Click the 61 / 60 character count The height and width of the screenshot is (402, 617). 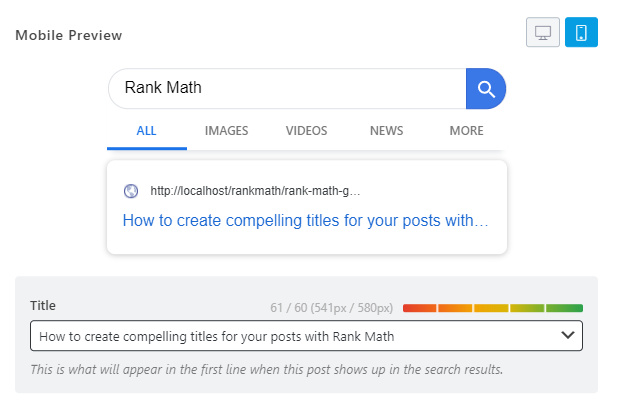289,307
